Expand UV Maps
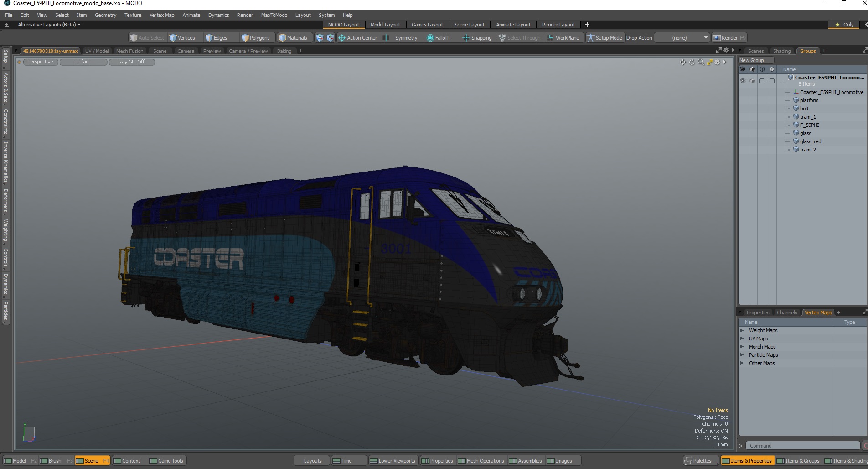 pos(742,339)
